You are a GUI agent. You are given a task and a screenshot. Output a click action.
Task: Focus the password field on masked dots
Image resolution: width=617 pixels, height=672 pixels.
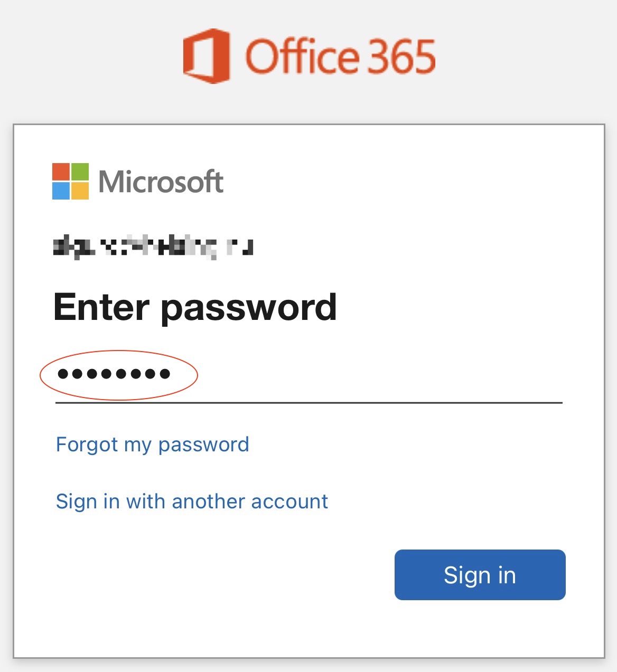[114, 374]
